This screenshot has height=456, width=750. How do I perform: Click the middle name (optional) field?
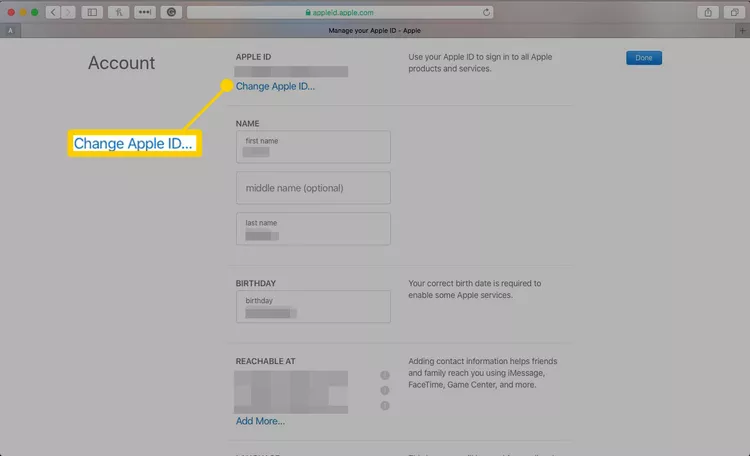click(x=313, y=188)
